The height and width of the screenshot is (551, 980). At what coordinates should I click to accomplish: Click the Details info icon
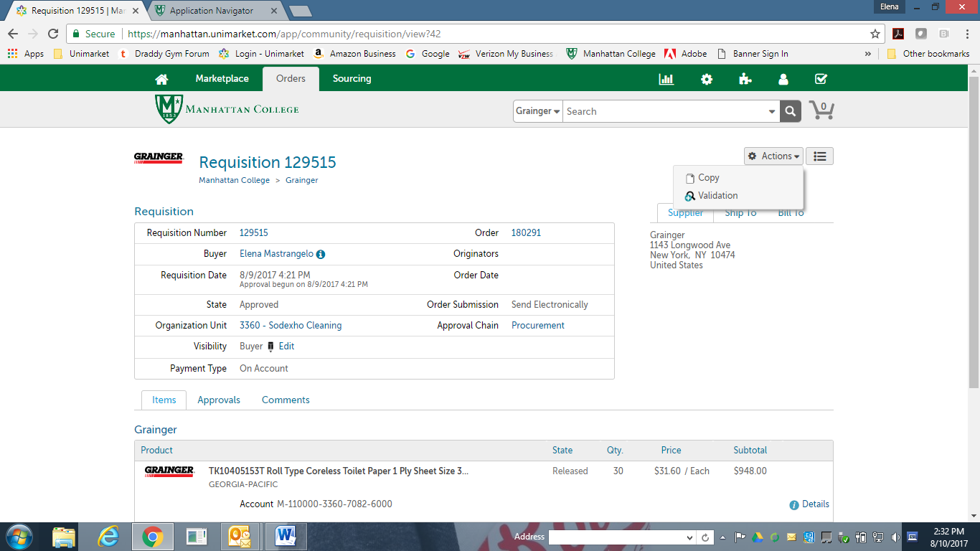[x=794, y=505]
